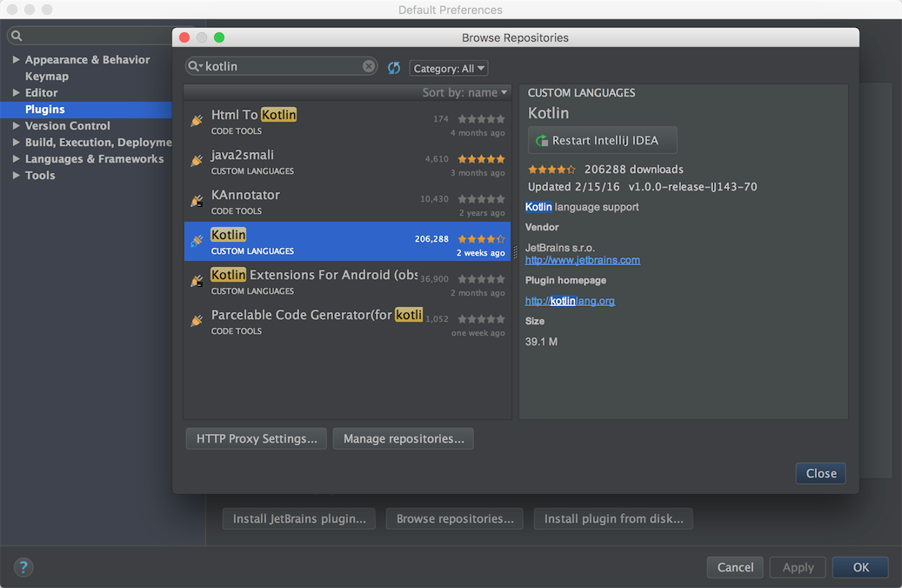Screen dimensions: 902x588
Task: Expand the Editor tree node
Action: tap(17, 92)
